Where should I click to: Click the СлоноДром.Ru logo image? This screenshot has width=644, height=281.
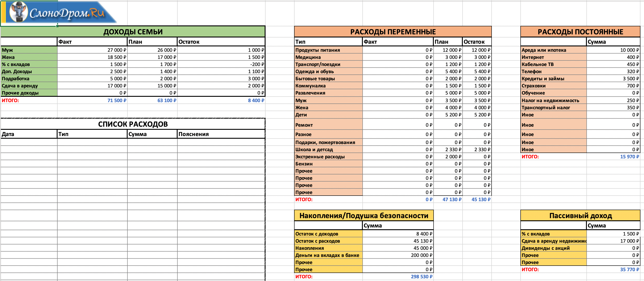click(x=60, y=12)
